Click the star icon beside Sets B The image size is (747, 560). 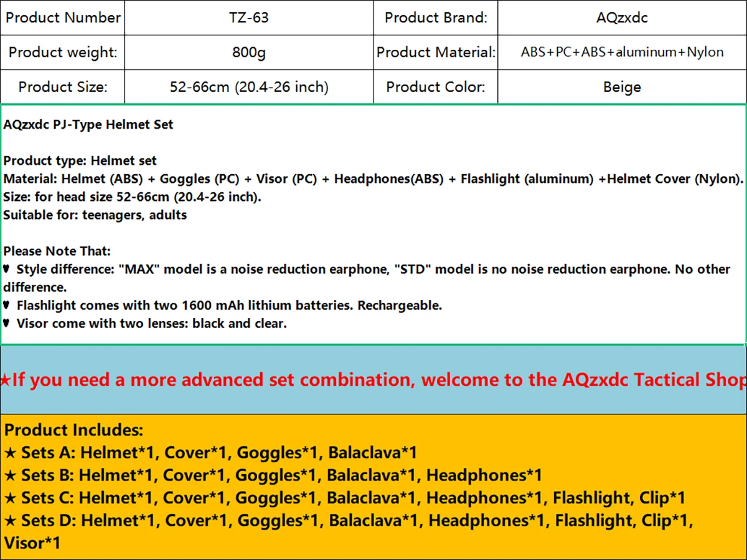click(x=11, y=475)
